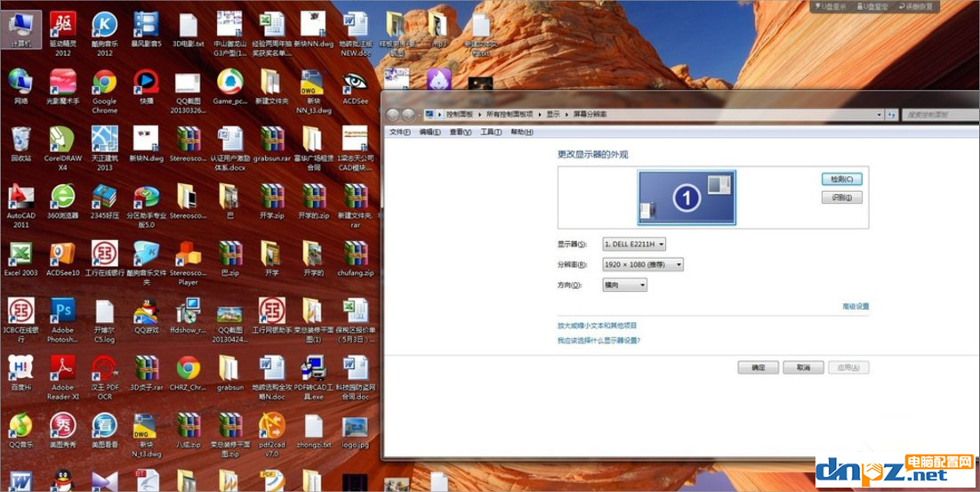
Task: Open the 暴风影音5 shortcut
Action: 146,29
